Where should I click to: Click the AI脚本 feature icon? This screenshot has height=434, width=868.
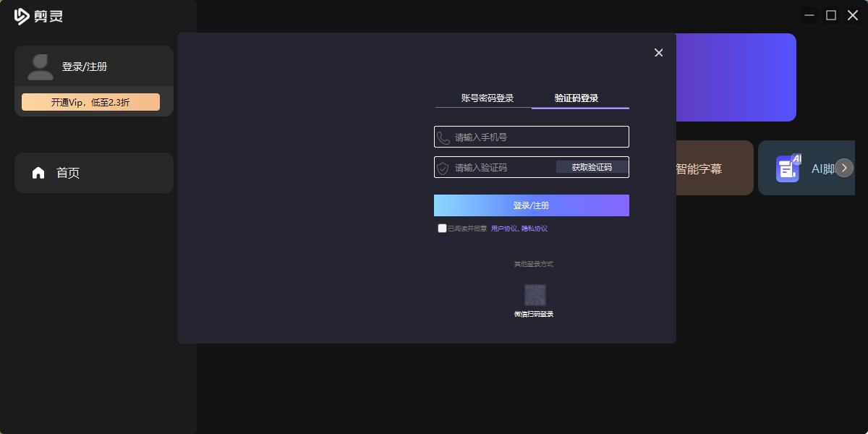[x=787, y=167]
